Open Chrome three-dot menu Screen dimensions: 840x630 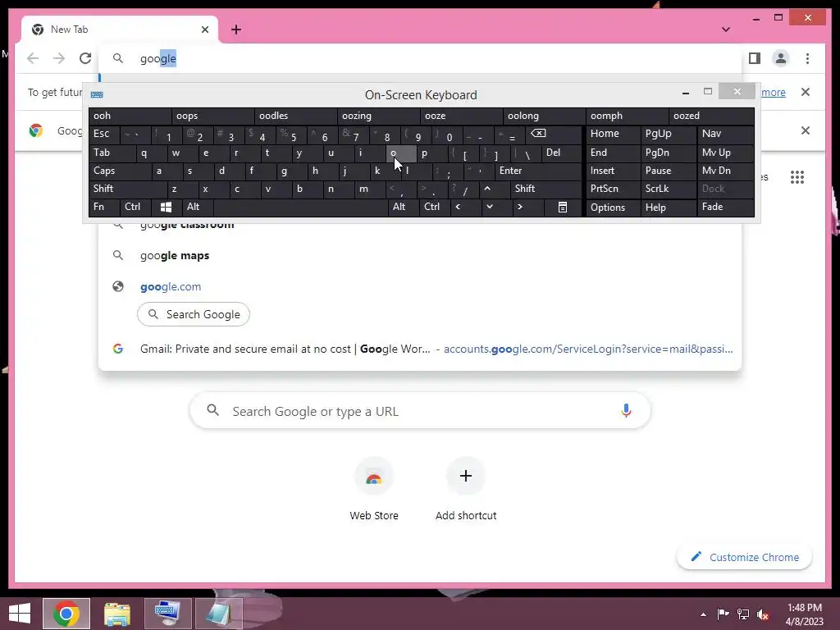pyautogui.click(x=807, y=58)
